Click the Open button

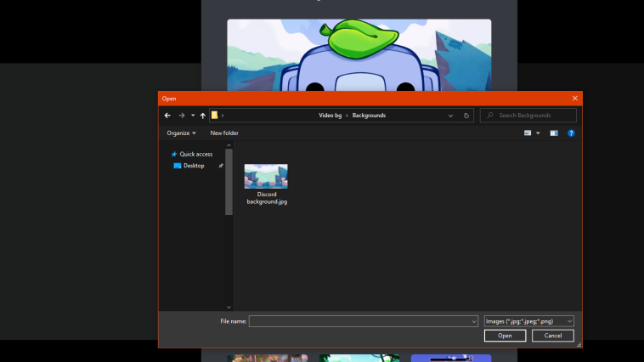click(505, 336)
